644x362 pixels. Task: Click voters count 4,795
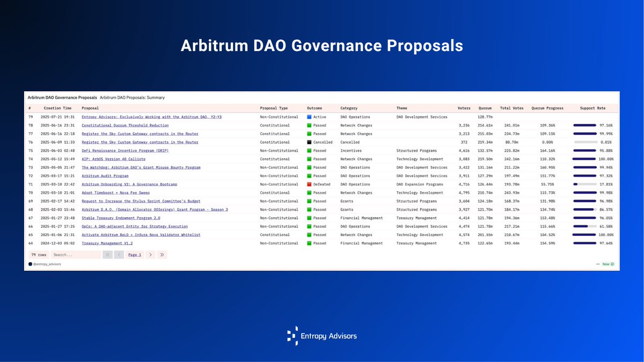[464, 193]
